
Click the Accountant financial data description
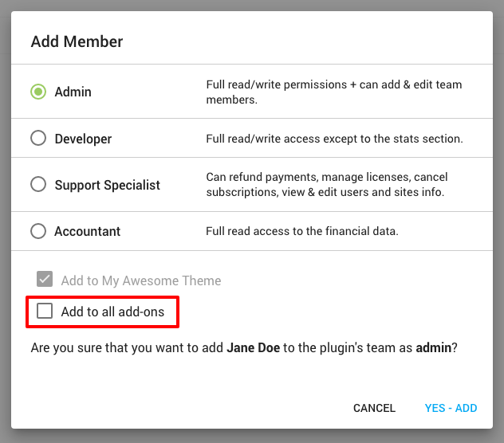(301, 231)
